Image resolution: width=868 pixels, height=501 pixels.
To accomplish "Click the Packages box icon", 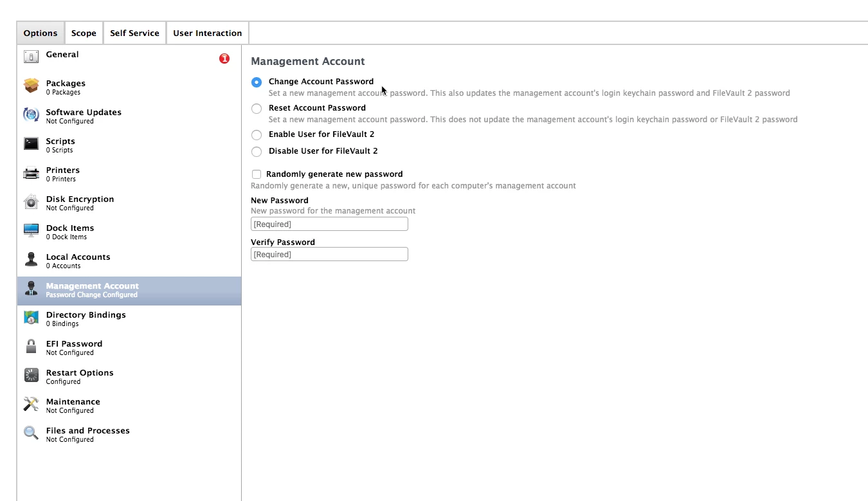I will (x=31, y=86).
